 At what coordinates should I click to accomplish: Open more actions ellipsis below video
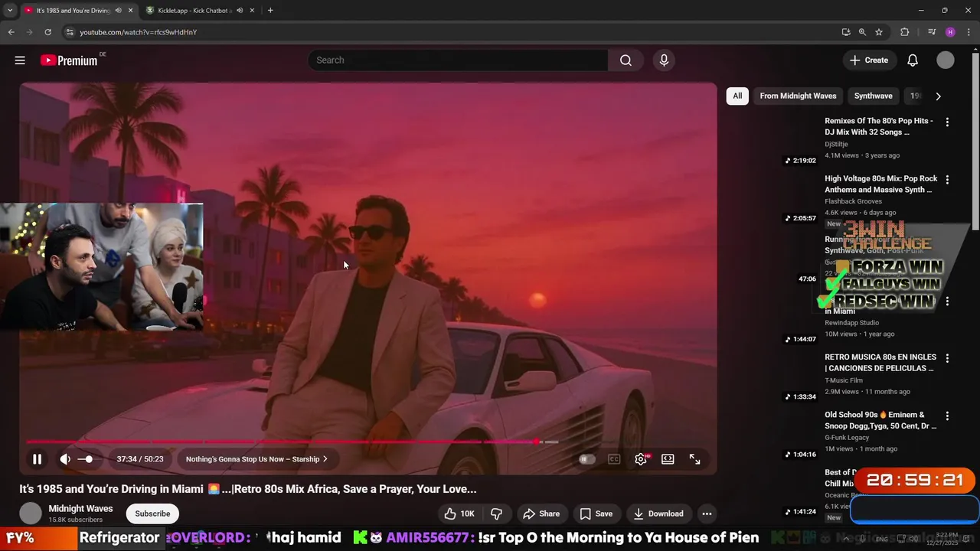707,514
